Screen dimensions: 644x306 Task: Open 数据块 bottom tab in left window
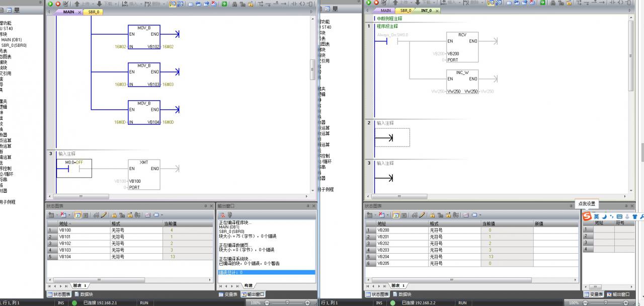[84, 294]
